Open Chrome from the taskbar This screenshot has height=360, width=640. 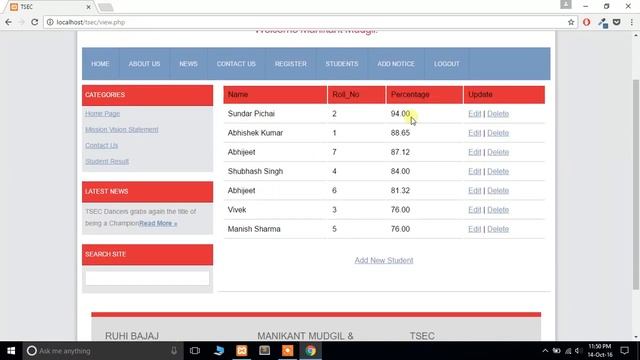tap(311, 351)
